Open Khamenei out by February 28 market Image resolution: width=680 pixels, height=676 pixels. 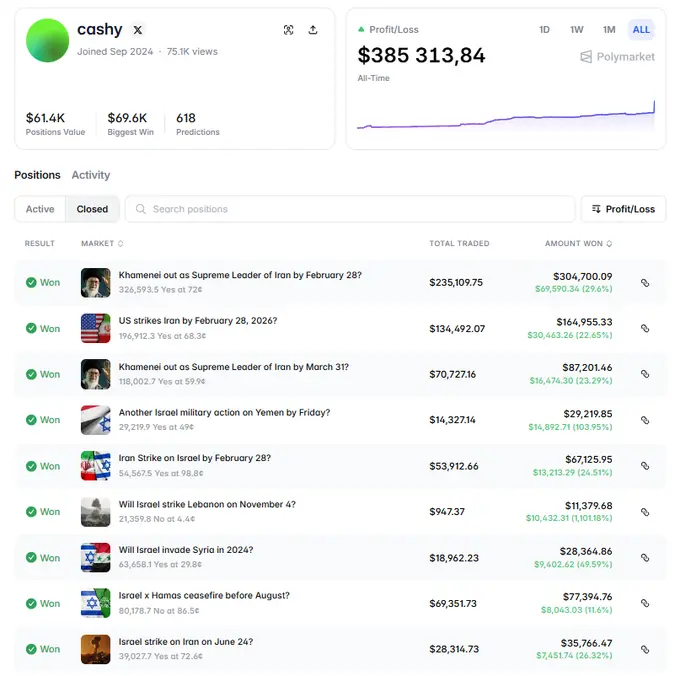[x=240, y=275]
